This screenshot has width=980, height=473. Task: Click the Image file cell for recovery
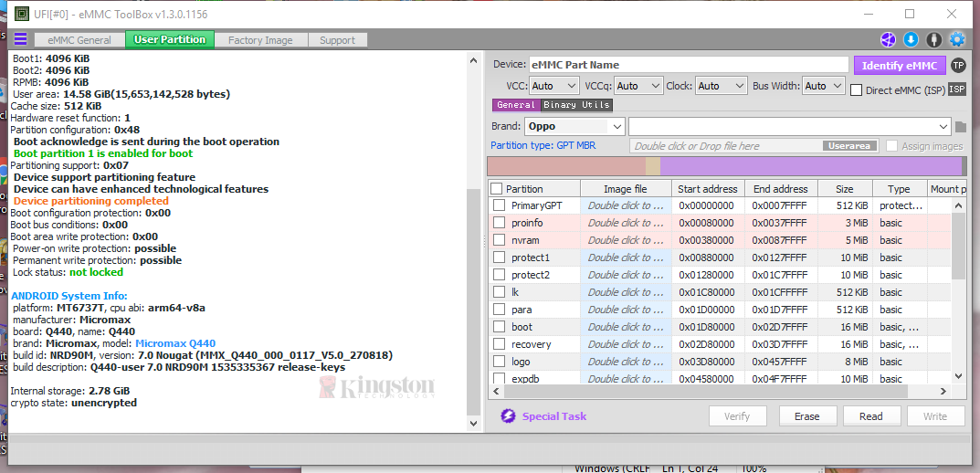[x=626, y=344]
